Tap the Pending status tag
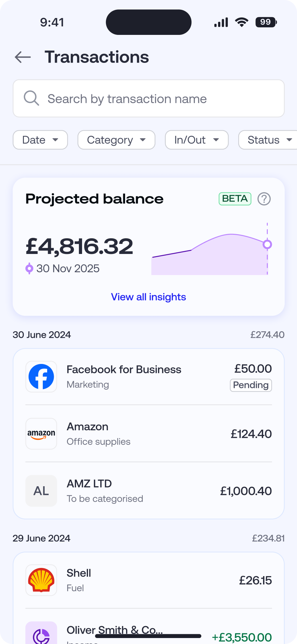Screen dimensions: 297x644 point(251,385)
